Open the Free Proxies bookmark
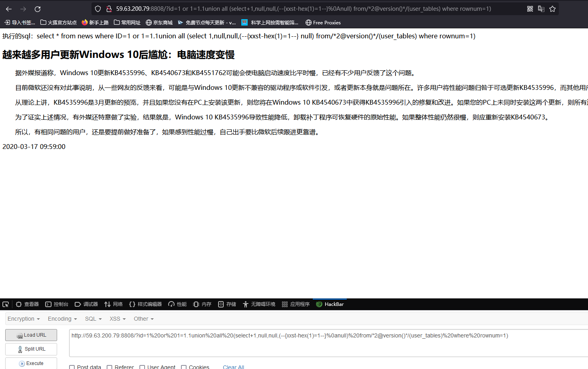The height and width of the screenshot is (369, 588). tap(323, 23)
